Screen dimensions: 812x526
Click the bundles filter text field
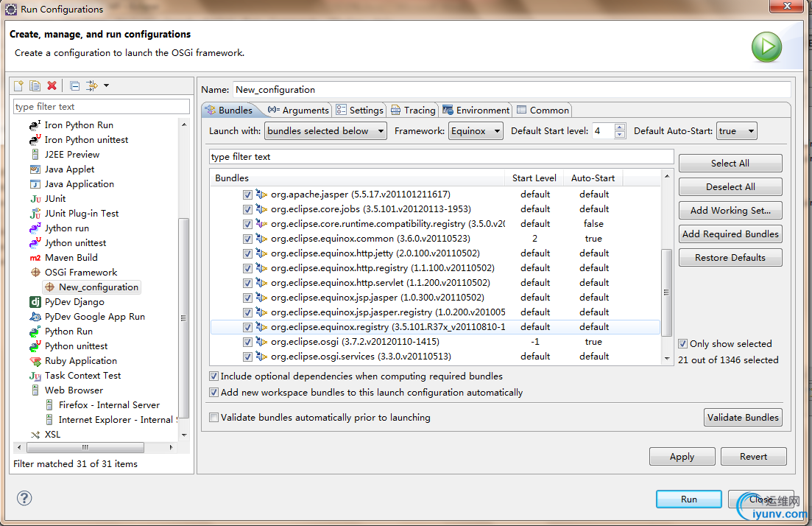point(441,156)
